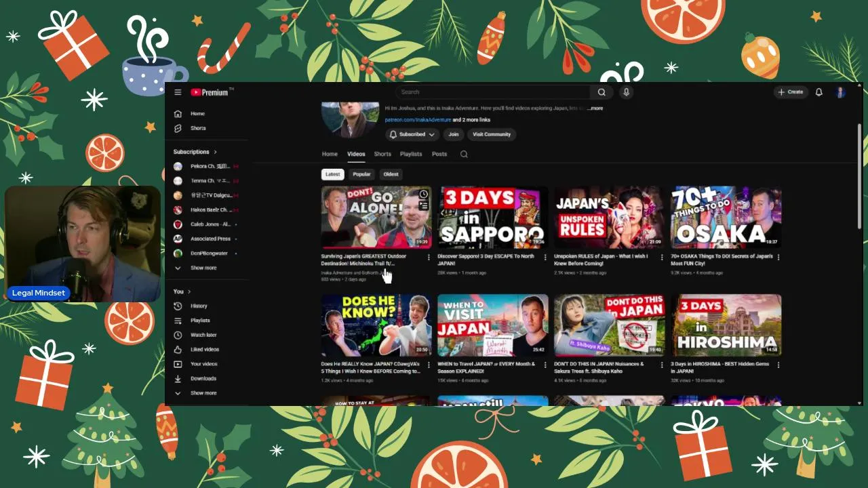868x488 pixels.
Task: Open the notifications bell
Action: pos(818,92)
